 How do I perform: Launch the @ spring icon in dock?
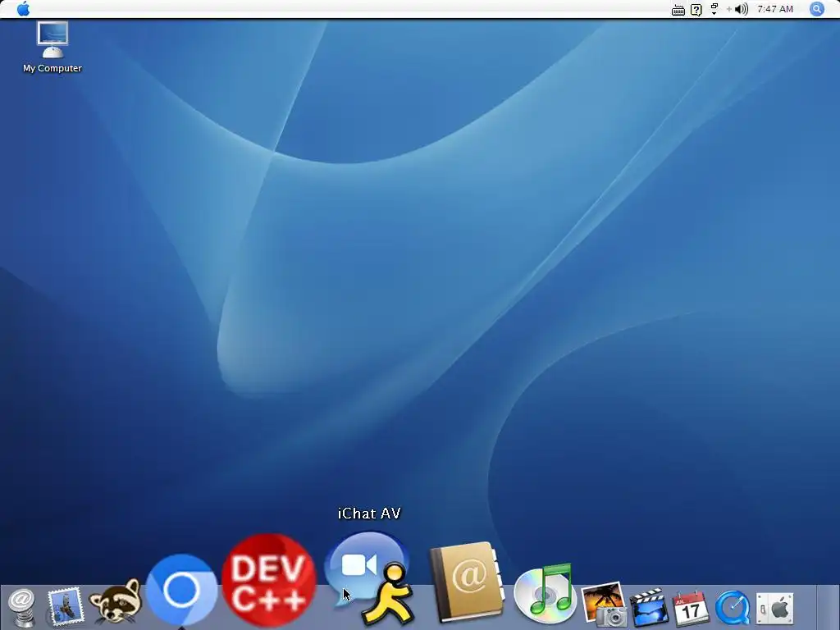21,608
